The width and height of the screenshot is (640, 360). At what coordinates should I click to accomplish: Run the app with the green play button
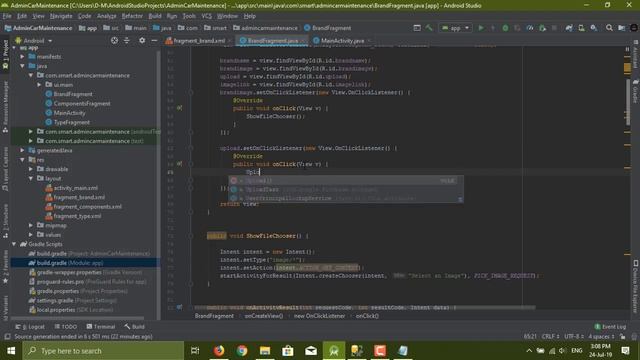click(x=481, y=28)
